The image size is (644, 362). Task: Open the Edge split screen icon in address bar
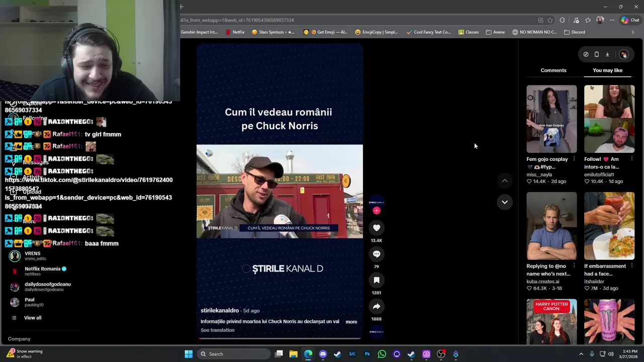tap(540, 20)
